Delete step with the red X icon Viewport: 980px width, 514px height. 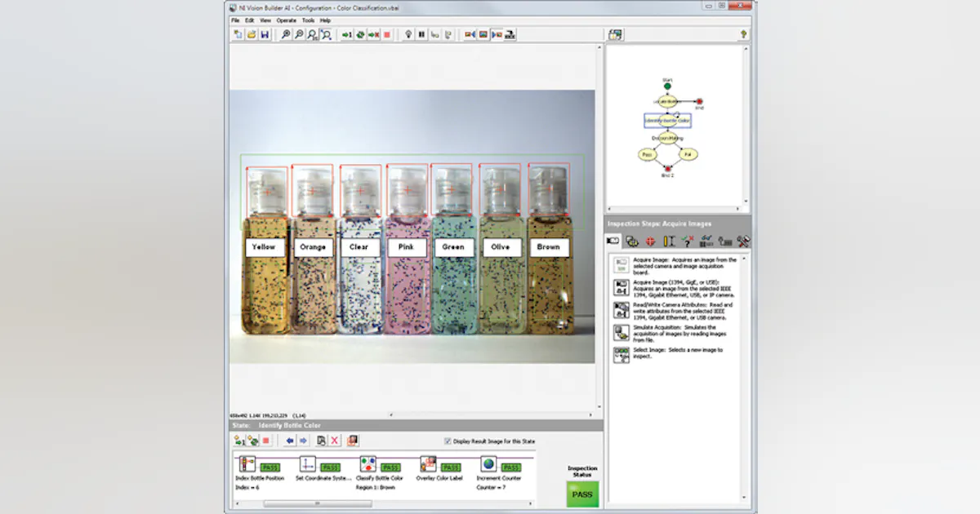(x=335, y=441)
